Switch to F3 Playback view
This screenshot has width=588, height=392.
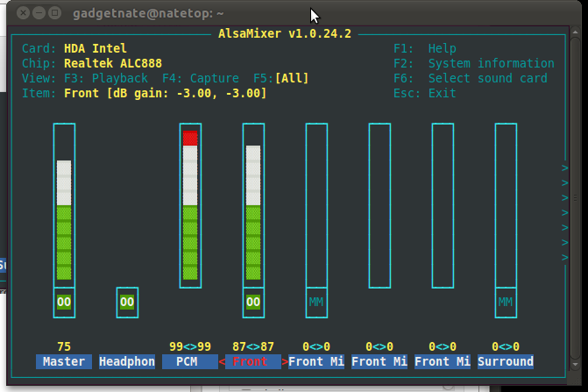106,78
